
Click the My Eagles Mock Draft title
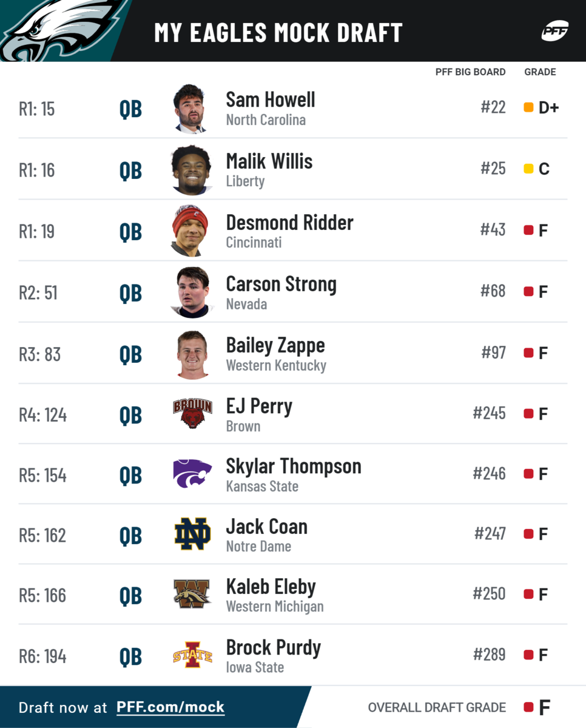pos(278,32)
